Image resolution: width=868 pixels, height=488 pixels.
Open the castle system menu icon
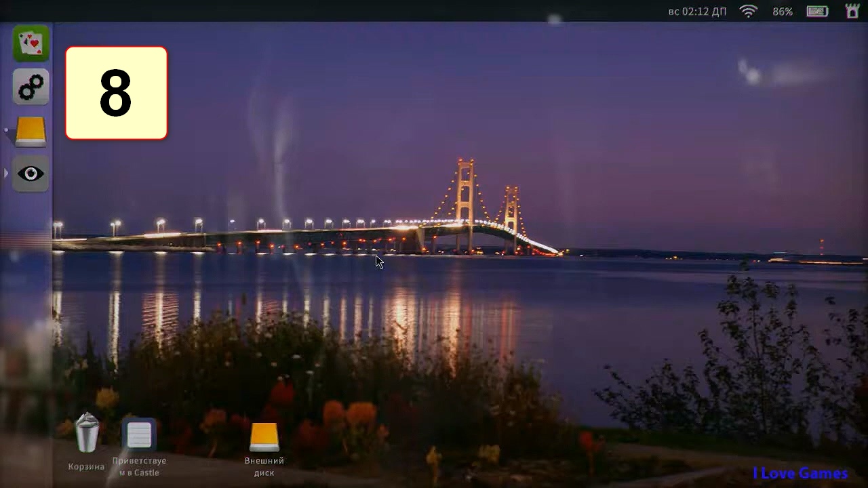852,11
